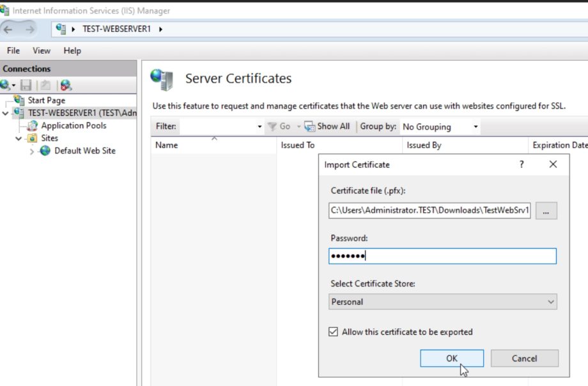Image resolution: width=588 pixels, height=386 pixels.
Task: Click the Save Connections disk icon
Action: click(x=26, y=84)
